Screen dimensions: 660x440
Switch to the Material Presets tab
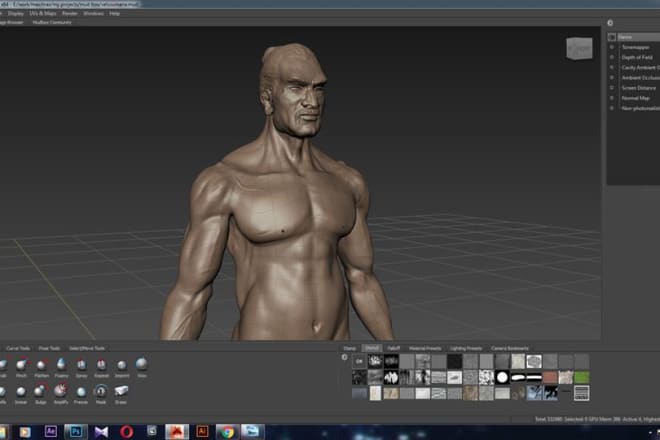pos(425,349)
